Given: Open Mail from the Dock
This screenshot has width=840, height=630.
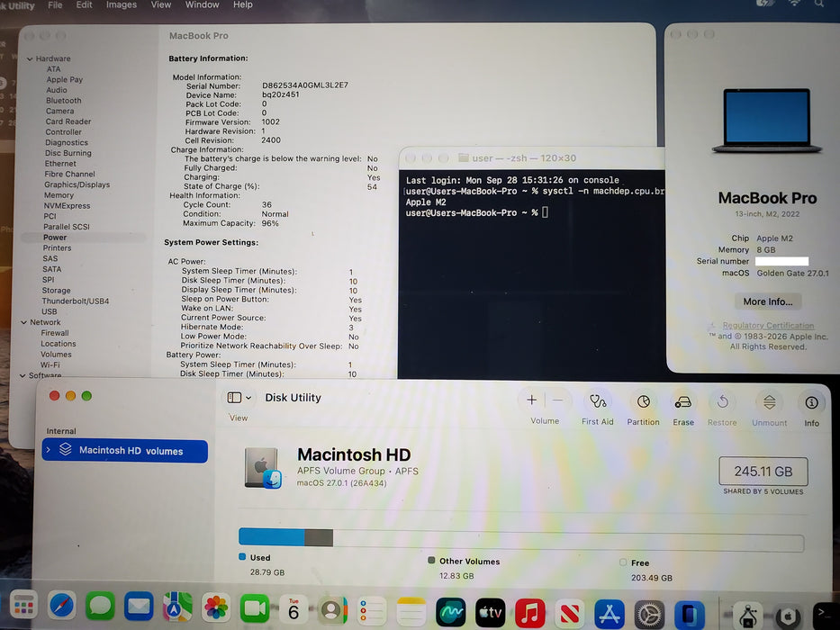Looking at the screenshot, I should click(139, 607).
